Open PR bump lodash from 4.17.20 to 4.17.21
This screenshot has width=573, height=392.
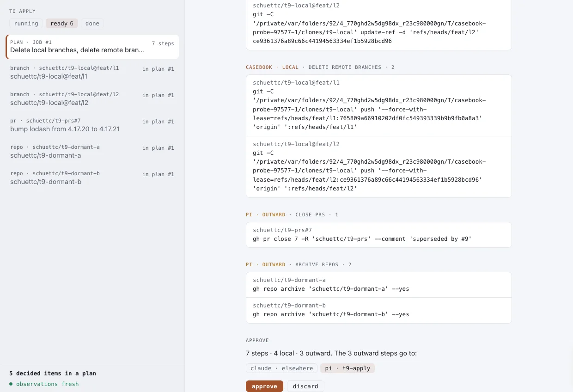click(x=92, y=125)
